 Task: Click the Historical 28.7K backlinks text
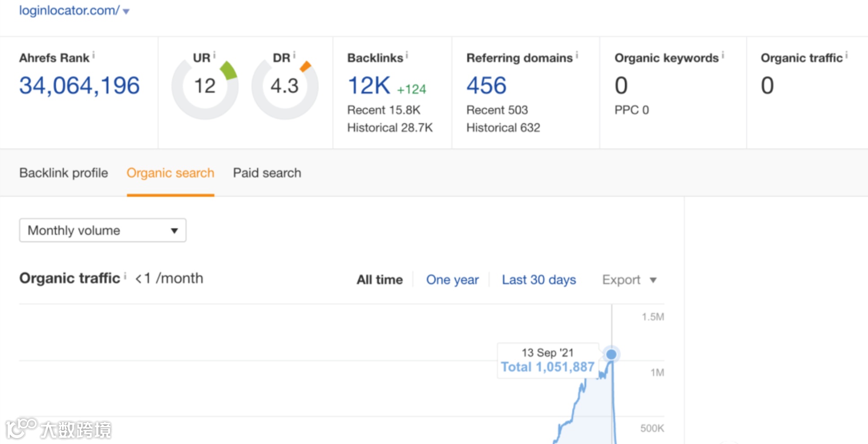(390, 128)
